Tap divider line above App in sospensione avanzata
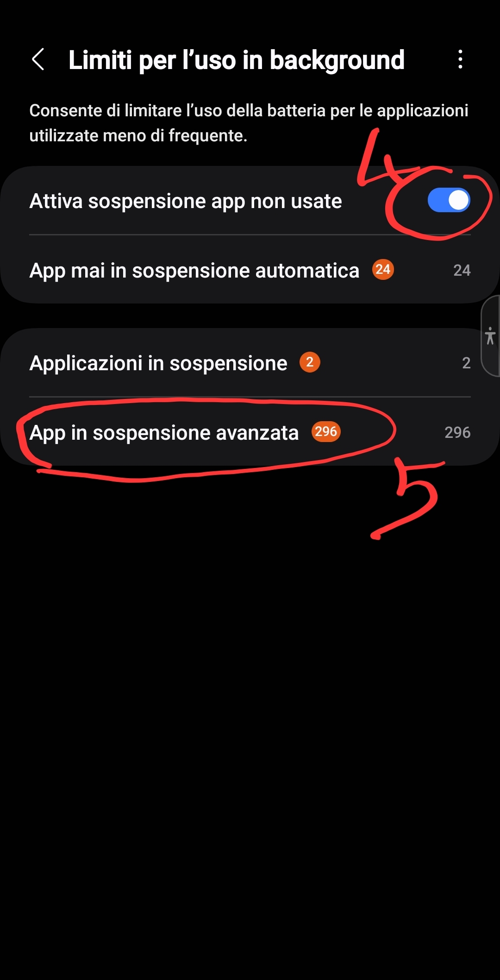The image size is (500, 980). [x=250, y=397]
